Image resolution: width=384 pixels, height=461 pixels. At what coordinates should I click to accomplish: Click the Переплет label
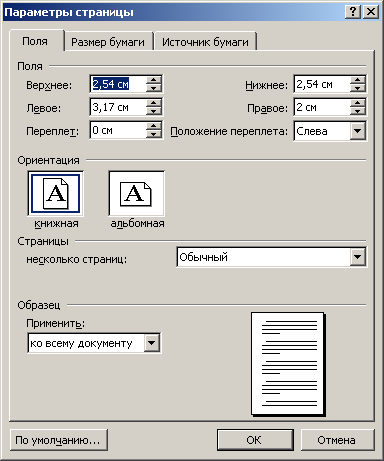(52, 131)
